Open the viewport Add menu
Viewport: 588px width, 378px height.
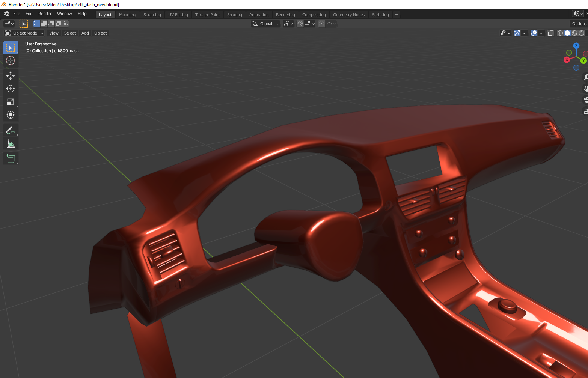point(85,33)
